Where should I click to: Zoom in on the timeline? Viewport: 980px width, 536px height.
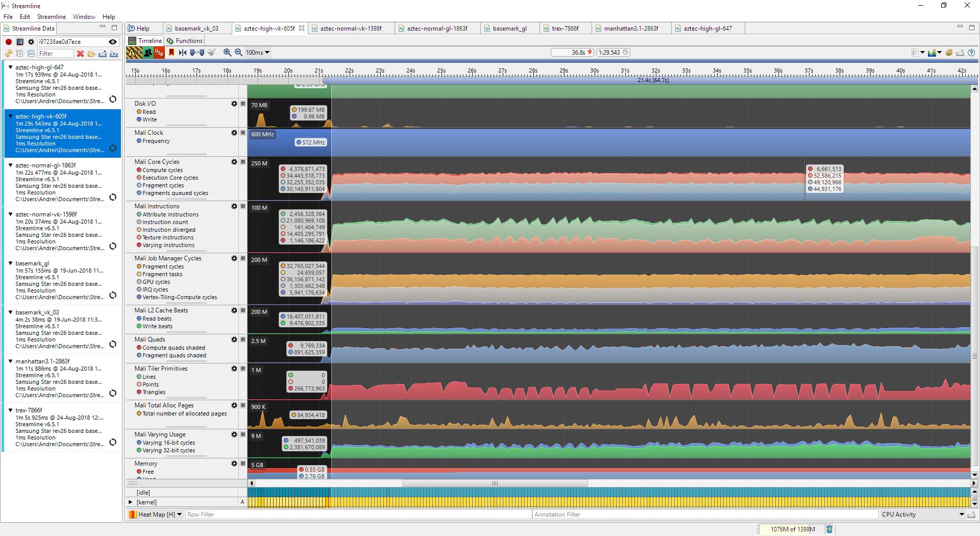(228, 53)
